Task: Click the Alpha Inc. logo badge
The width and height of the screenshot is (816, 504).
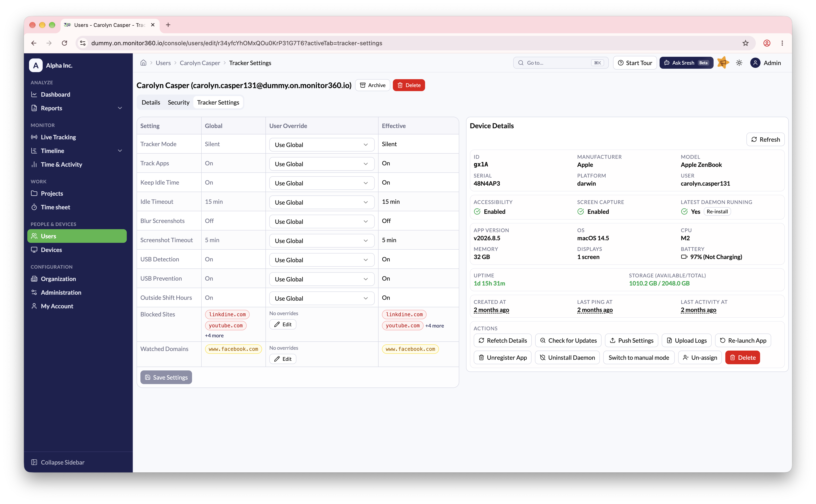Action: click(x=36, y=65)
